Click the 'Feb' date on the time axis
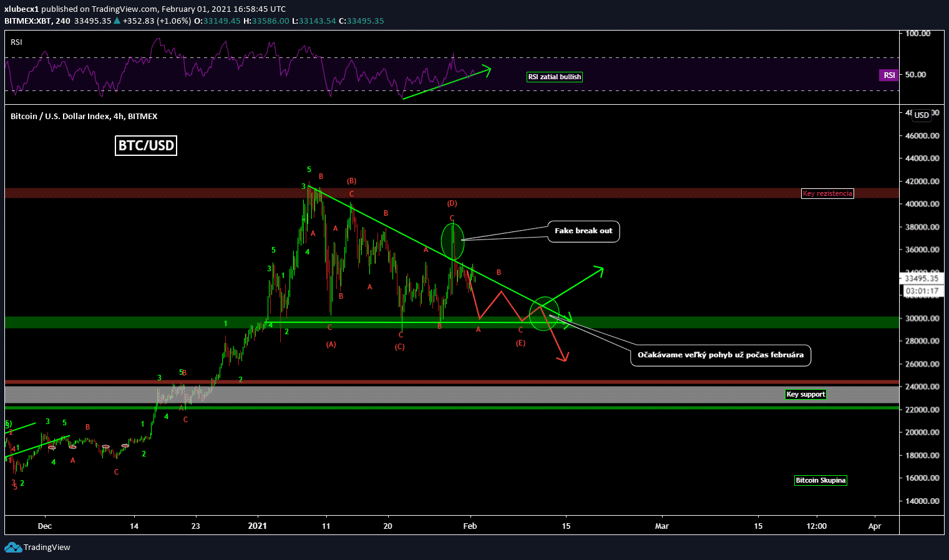 coord(470,526)
